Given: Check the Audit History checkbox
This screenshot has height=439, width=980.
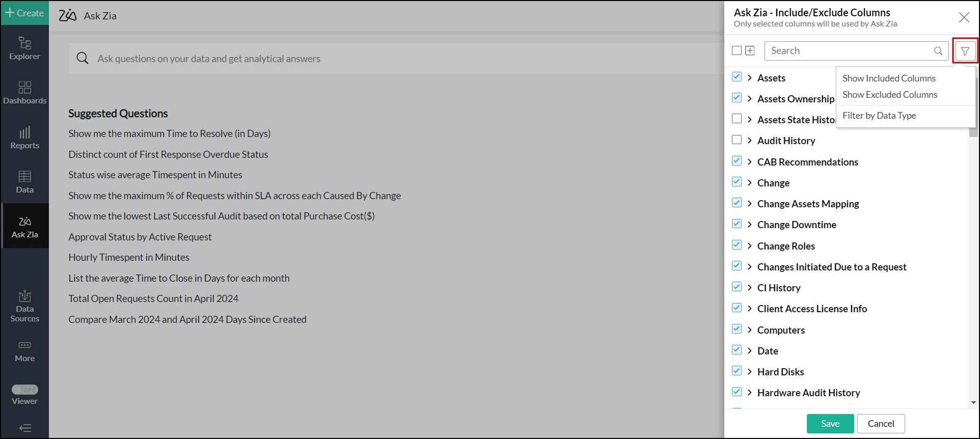Looking at the screenshot, I should pos(737,140).
